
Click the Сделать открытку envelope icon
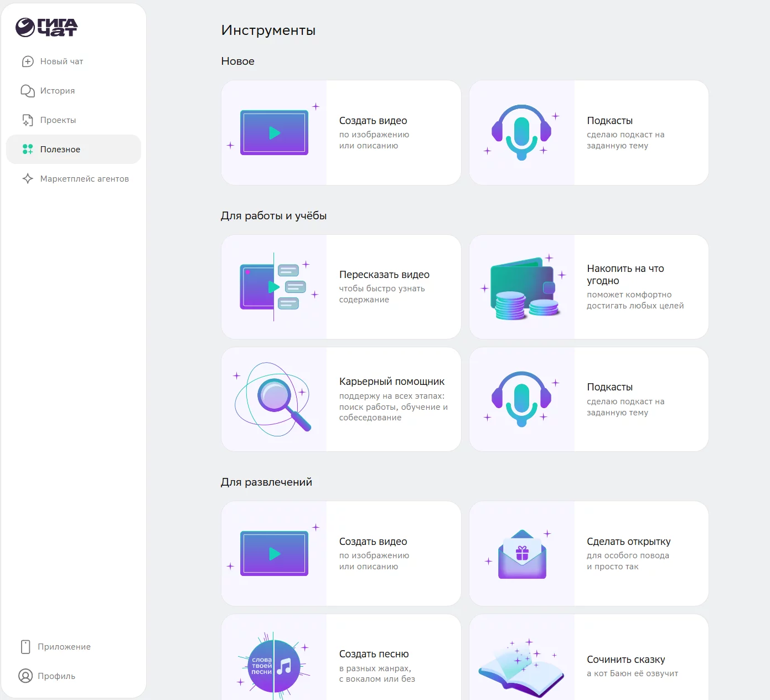point(522,554)
